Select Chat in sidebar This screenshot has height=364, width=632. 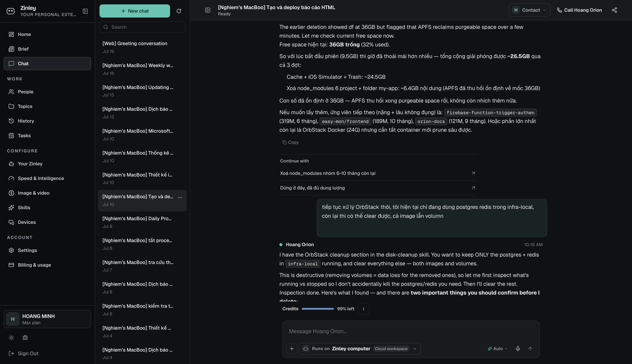(x=47, y=64)
